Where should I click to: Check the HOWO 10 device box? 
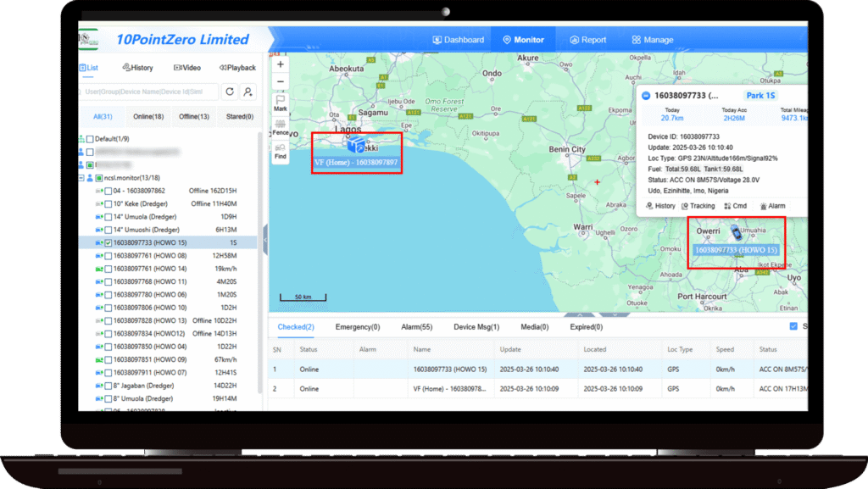point(108,308)
